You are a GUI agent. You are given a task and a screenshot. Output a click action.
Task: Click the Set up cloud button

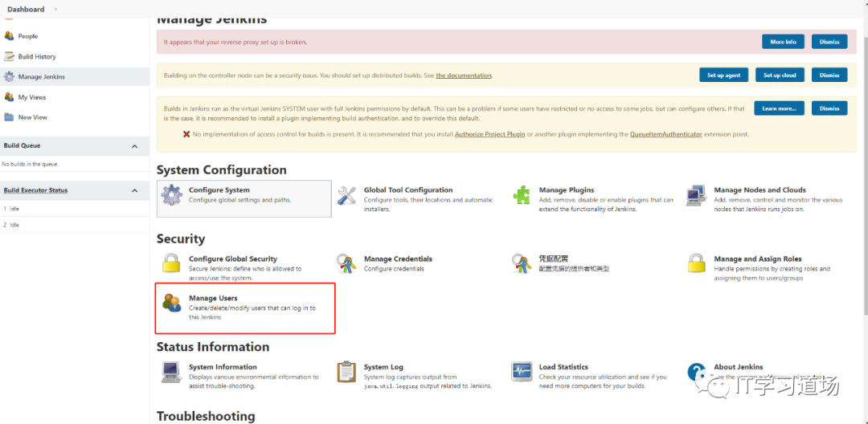(x=780, y=75)
